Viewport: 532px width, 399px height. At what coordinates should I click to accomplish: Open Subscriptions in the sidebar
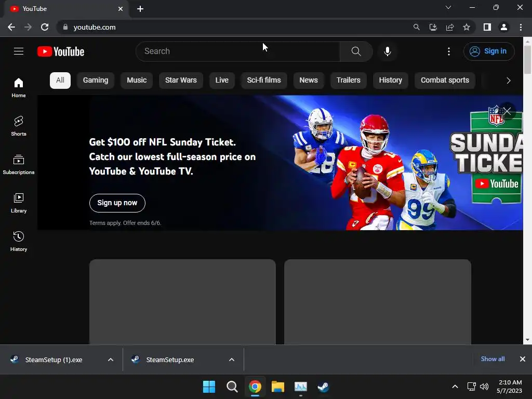pyautogui.click(x=19, y=164)
